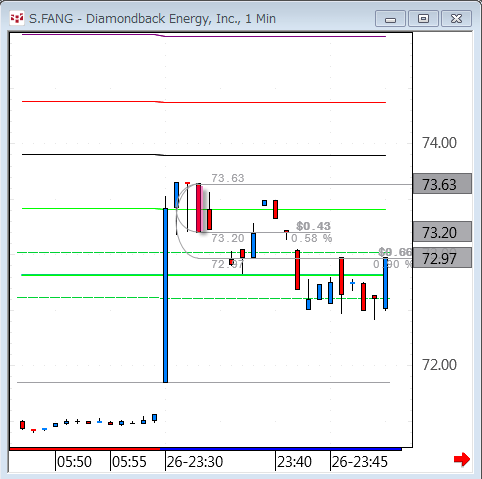
Task: Click the chart window's app icon in title bar
Action: (x=17, y=18)
